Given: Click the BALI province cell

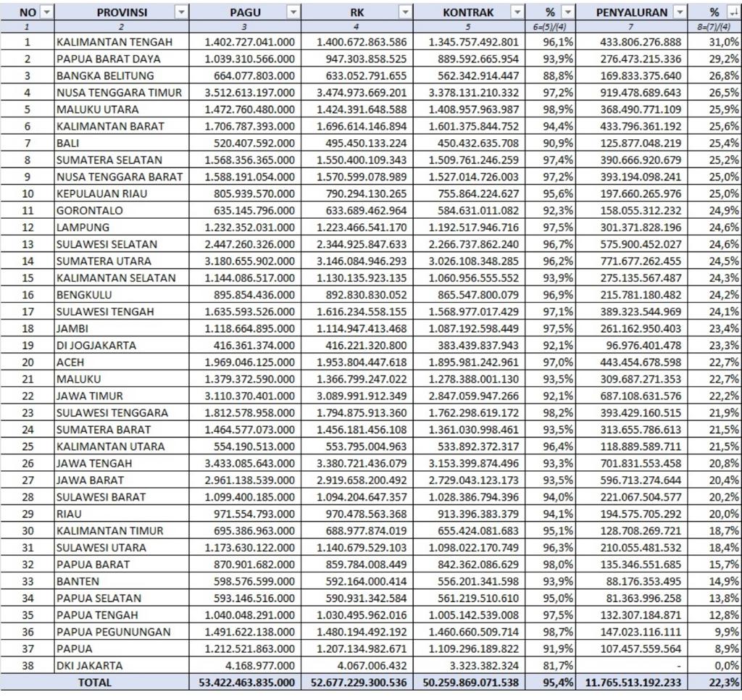Looking at the screenshot, I should pos(120,143).
